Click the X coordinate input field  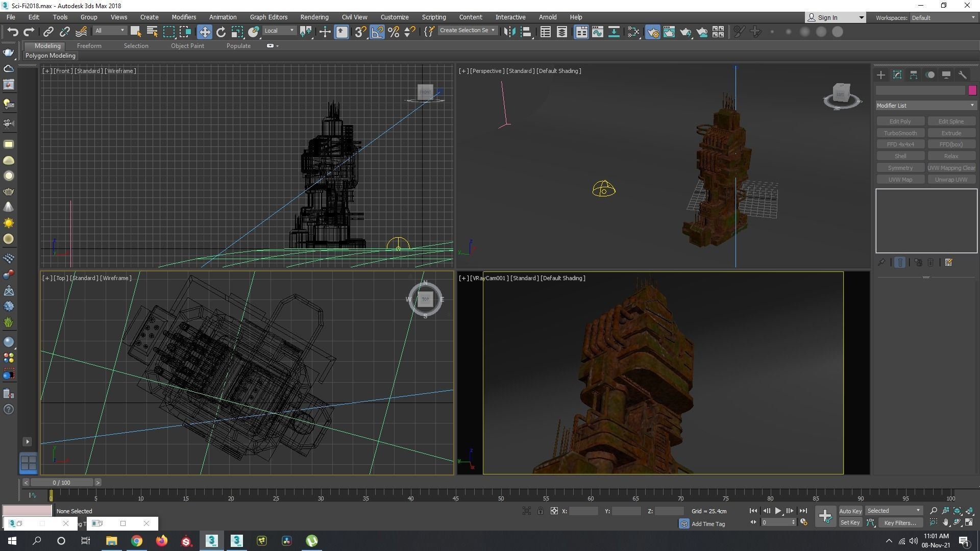(583, 511)
